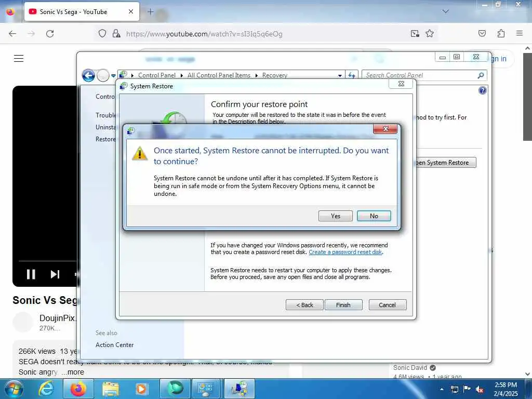Click the site padlock icon
Image resolution: width=532 pixels, height=399 pixels.
point(116,34)
